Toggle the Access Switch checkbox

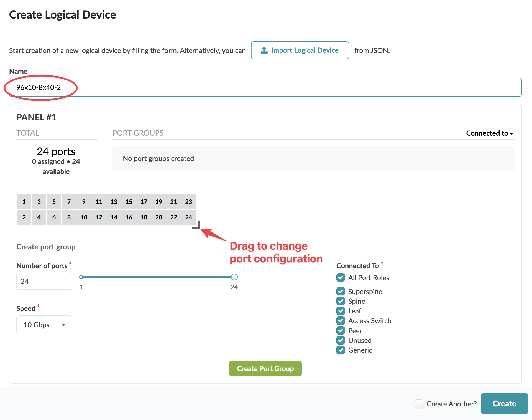[x=341, y=321]
